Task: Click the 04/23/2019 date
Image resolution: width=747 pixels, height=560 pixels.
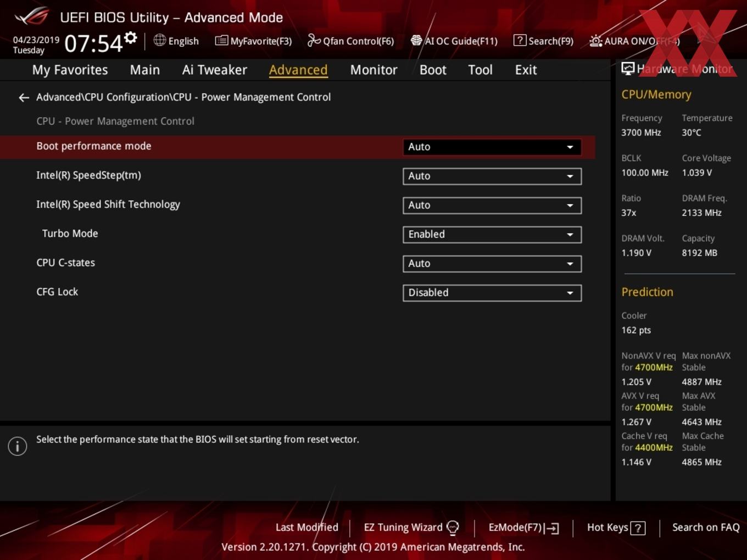Action: click(x=36, y=40)
